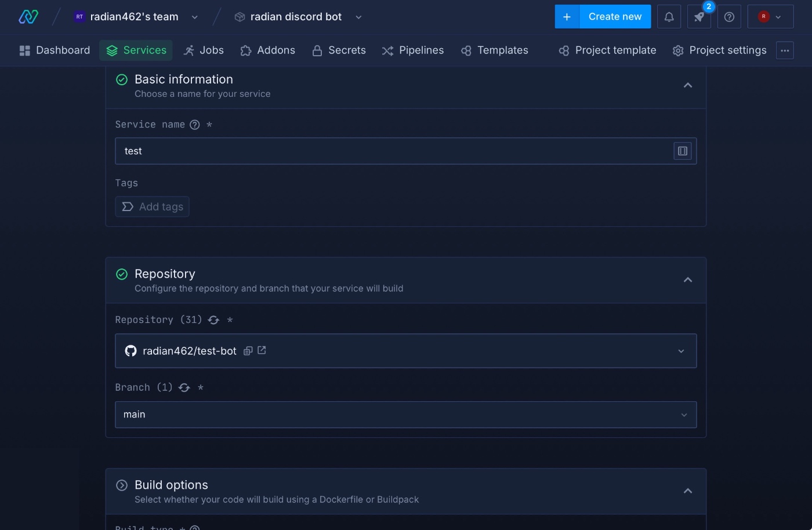
Task: Select the Services tab
Action: (136, 50)
